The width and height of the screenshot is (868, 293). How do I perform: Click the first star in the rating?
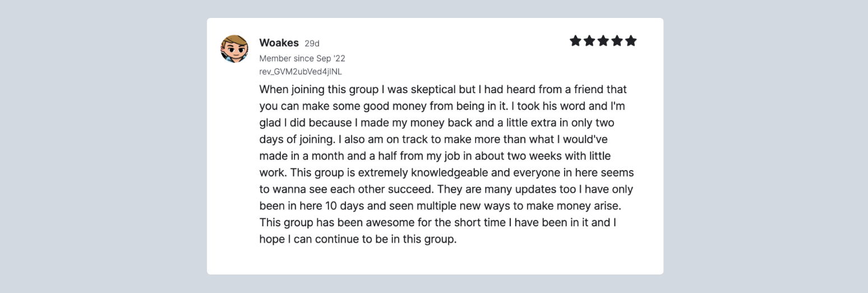click(575, 40)
